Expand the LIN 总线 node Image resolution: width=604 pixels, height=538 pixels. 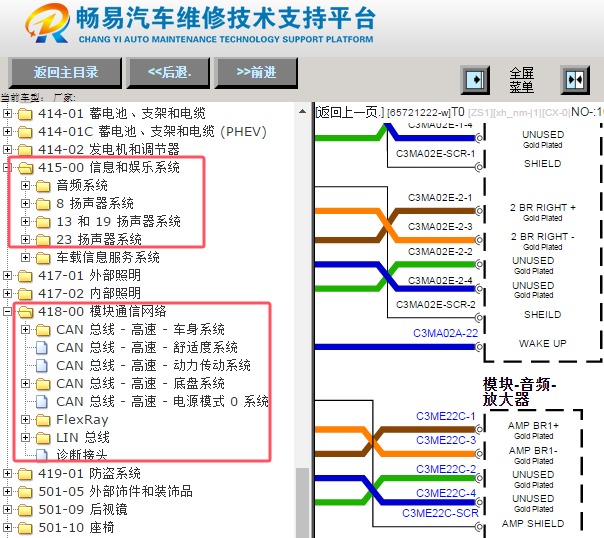point(25,437)
